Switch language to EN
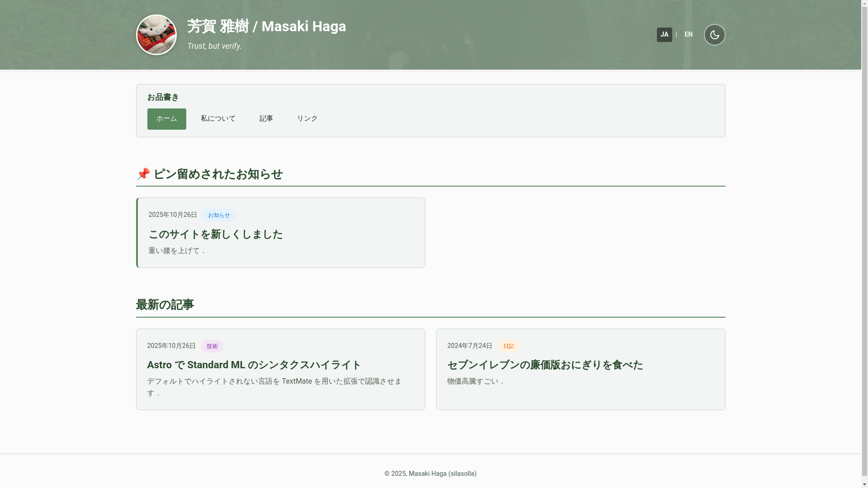Viewport: 868px width, 488px height. 688,35
